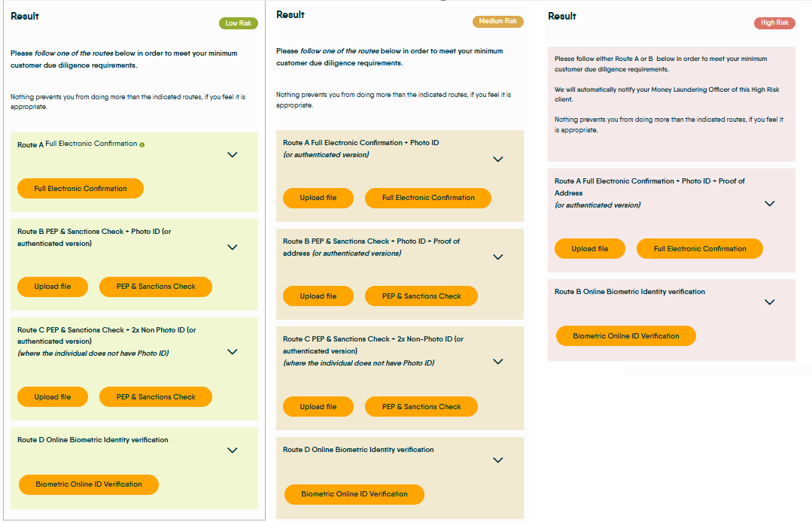Screen dimensions: 812x522
Task: Expand Medium Risk Route A chevron
Action: 498,159
